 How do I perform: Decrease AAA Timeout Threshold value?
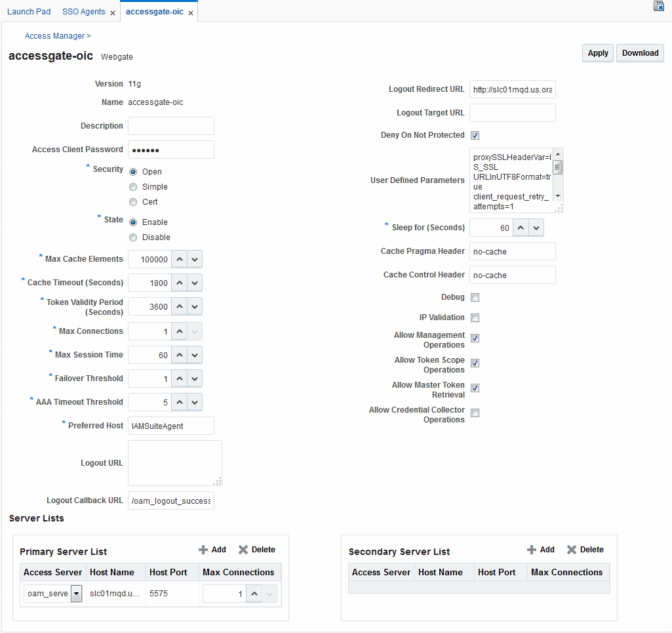click(x=195, y=402)
